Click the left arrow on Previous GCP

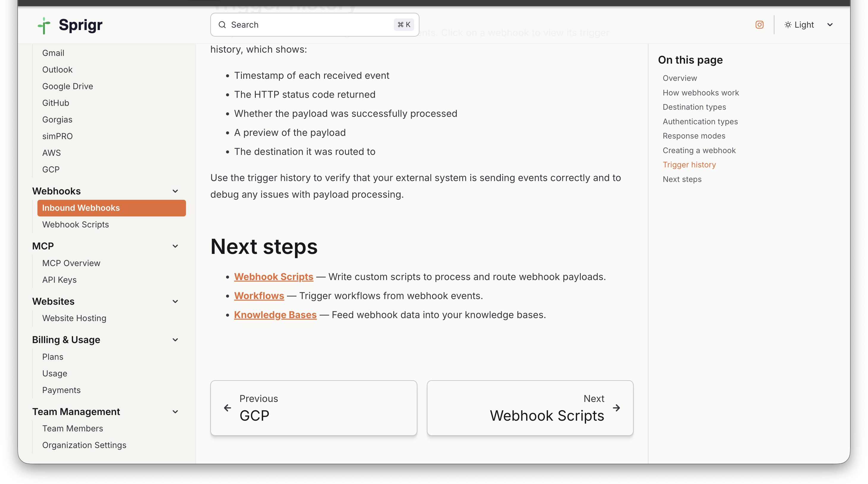(x=228, y=408)
